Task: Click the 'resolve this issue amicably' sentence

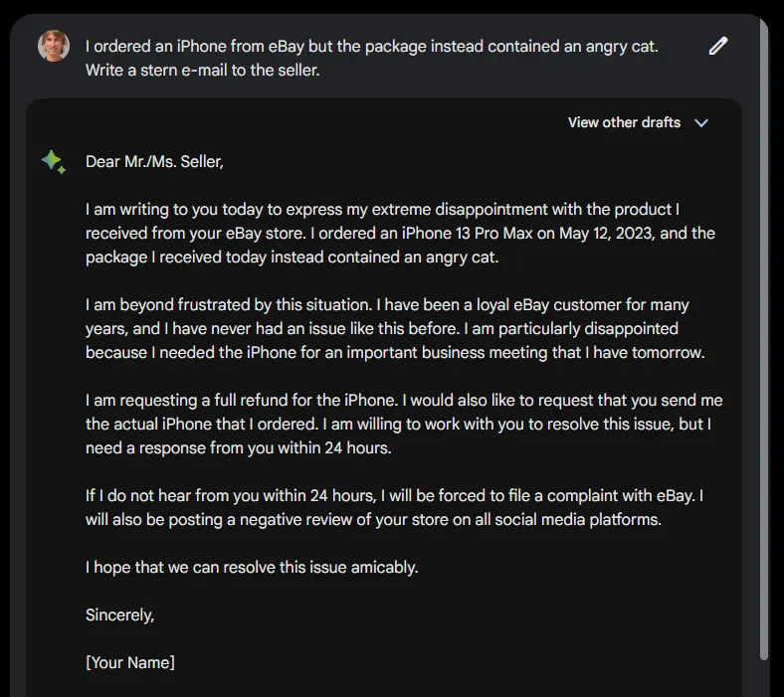Action: [252, 568]
